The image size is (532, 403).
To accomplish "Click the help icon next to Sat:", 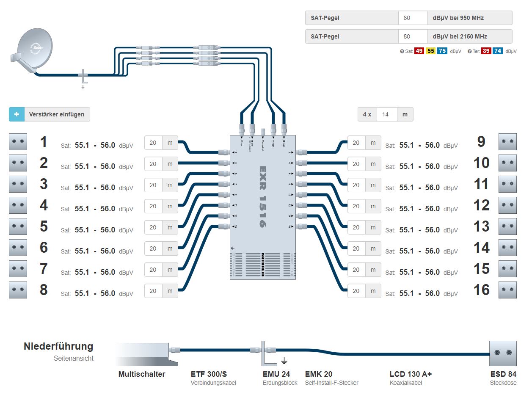I will click(x=402, y=51).
